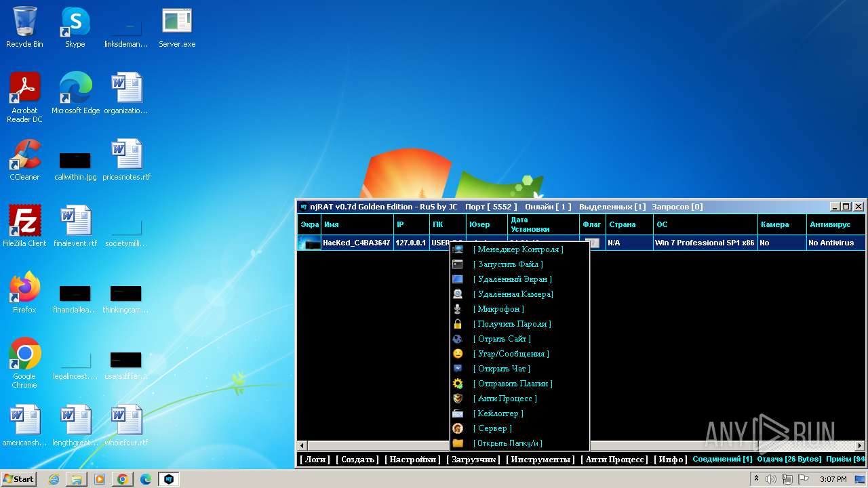
Task: Click the client screen thumbnail in row
Action: [310, 243]
